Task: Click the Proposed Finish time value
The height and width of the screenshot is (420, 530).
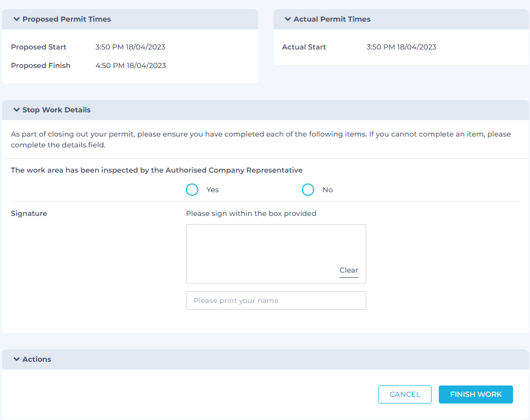Action: click(x=130, y=66)
